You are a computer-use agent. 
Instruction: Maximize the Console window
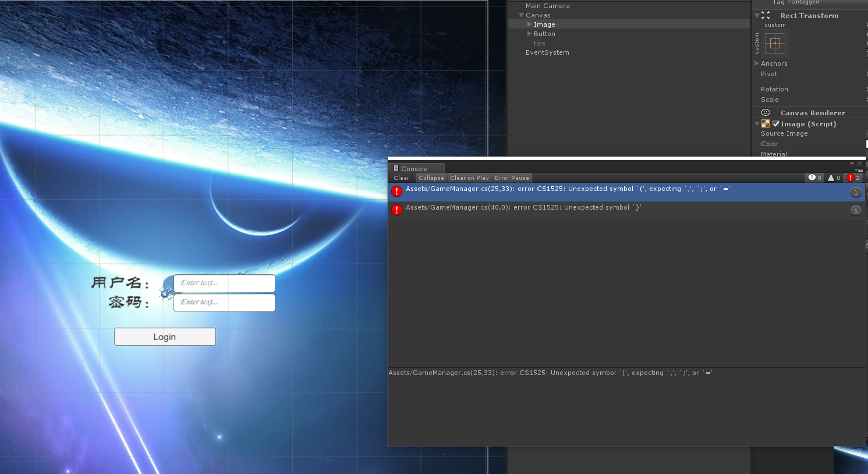click(x=852, y=164)
